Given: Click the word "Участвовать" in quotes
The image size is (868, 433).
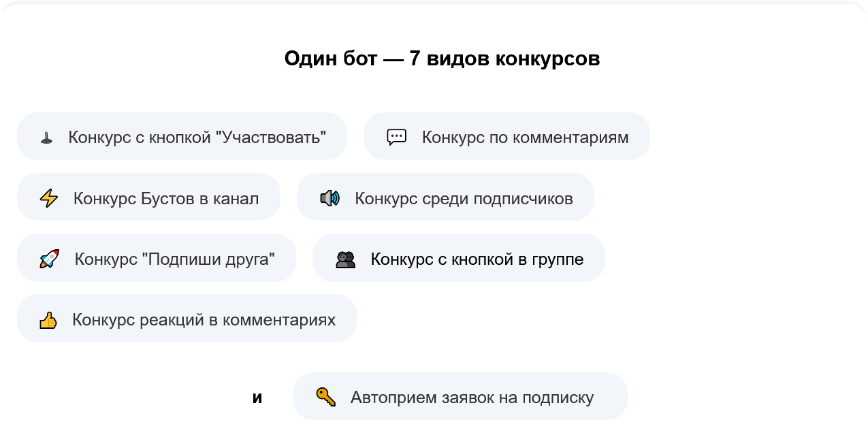Looking at the screenshot, I should 270,135.
